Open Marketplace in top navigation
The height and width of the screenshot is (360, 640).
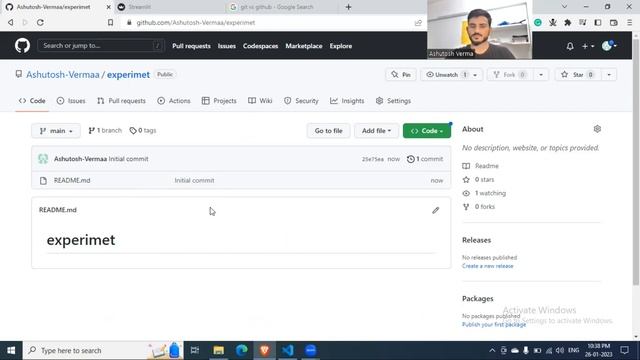pyautogui.click(x=304, y=46)
